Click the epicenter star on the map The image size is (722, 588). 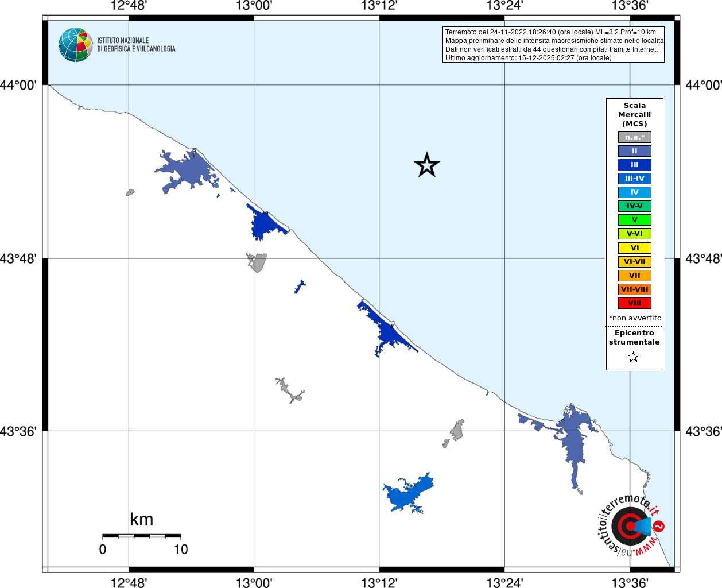[426, 165]
